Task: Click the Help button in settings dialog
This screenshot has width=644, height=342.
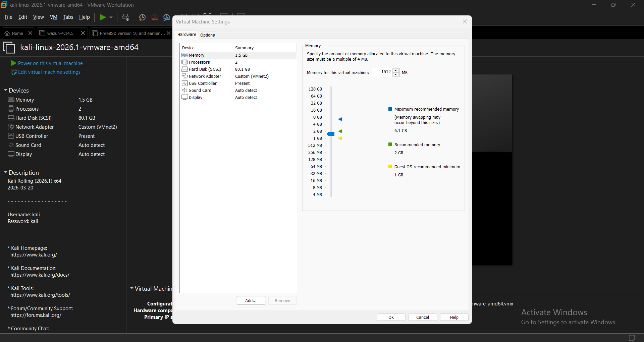Action: click(x=454, y=317)
